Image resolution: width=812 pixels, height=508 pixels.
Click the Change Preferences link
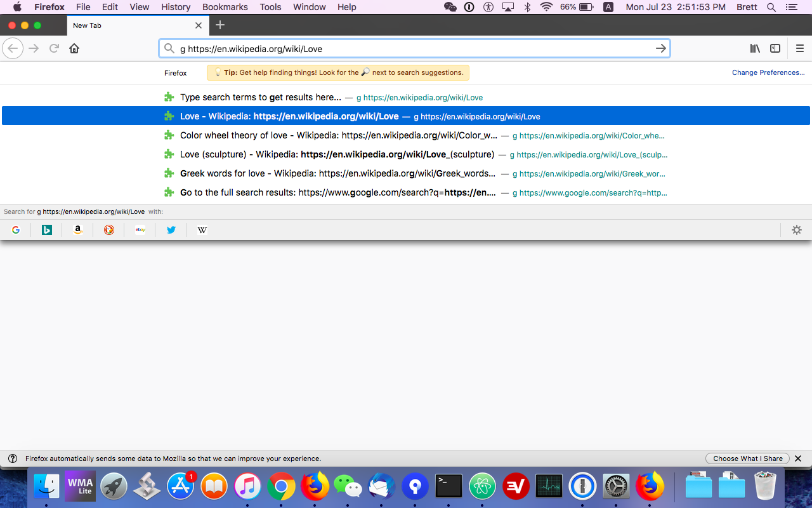[x=768, y=72]
